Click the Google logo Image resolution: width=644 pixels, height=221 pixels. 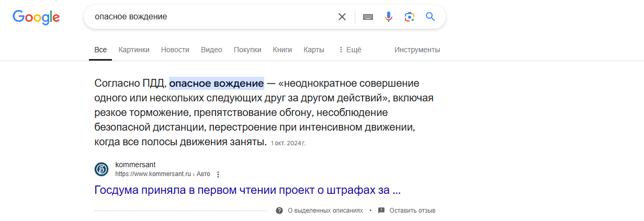pos(36,17)
